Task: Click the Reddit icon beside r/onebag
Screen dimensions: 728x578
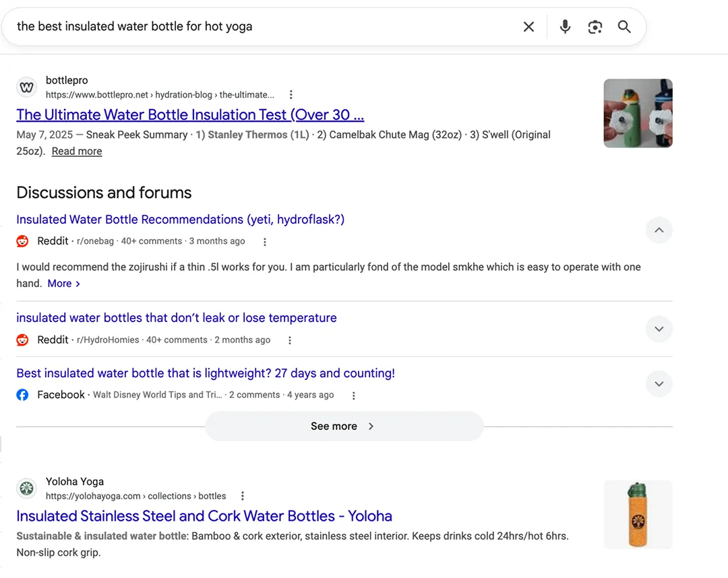Action: click(x=22, y=241)
